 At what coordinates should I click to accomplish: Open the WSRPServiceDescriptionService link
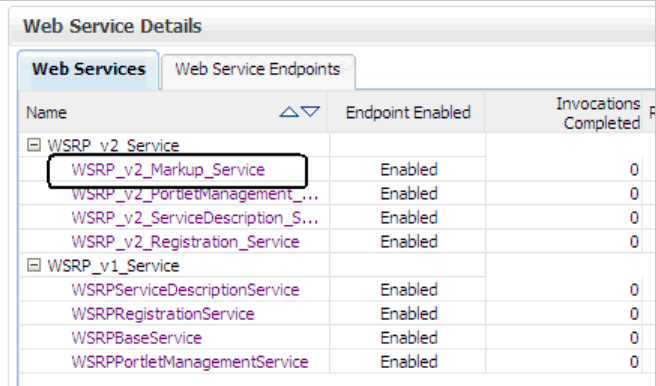pos(185,290)
